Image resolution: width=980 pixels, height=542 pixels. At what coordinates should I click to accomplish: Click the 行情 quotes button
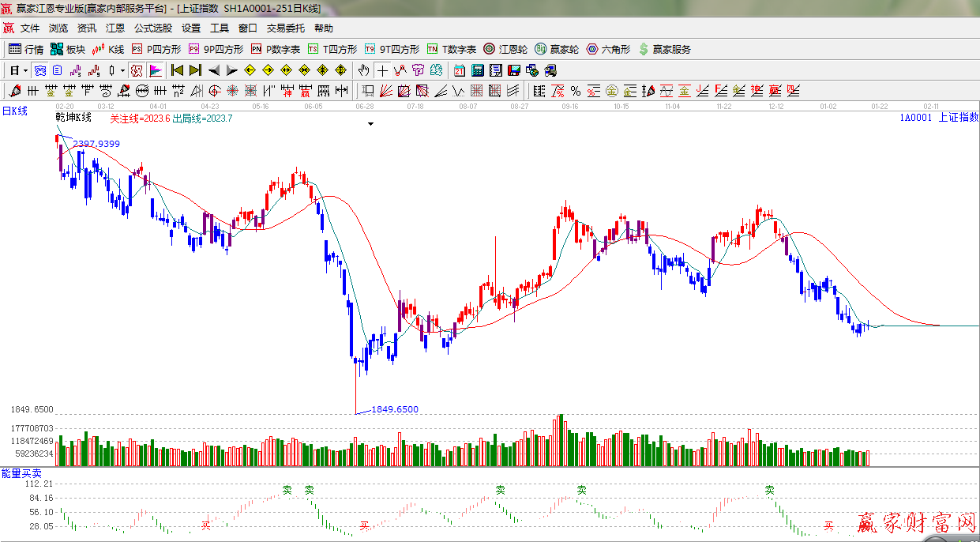click(26, 49)
